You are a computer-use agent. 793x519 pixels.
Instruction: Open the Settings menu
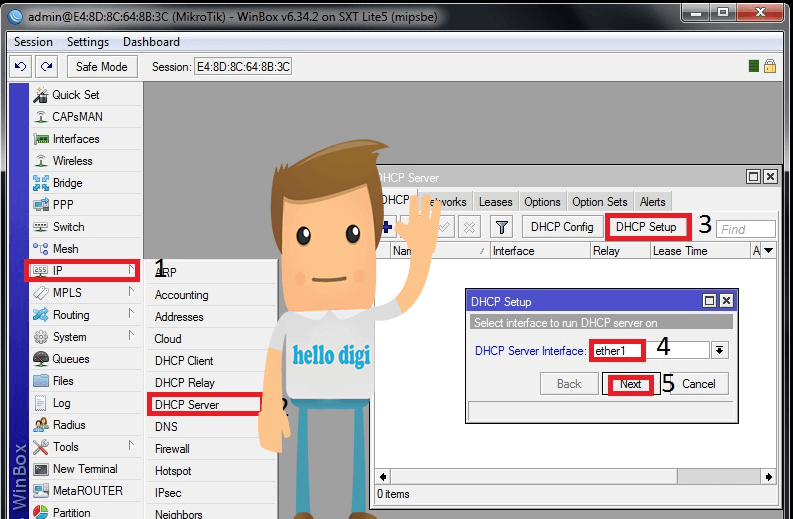(x=87, y=42)
